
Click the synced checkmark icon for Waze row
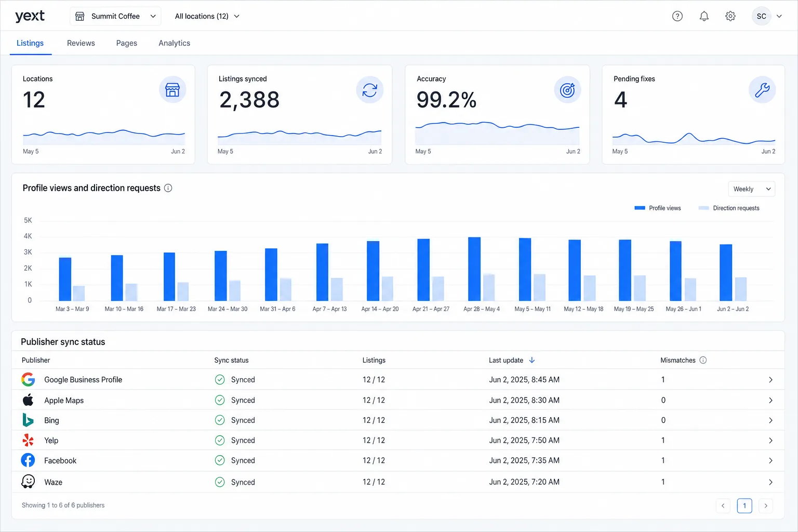tap(220, 482)
